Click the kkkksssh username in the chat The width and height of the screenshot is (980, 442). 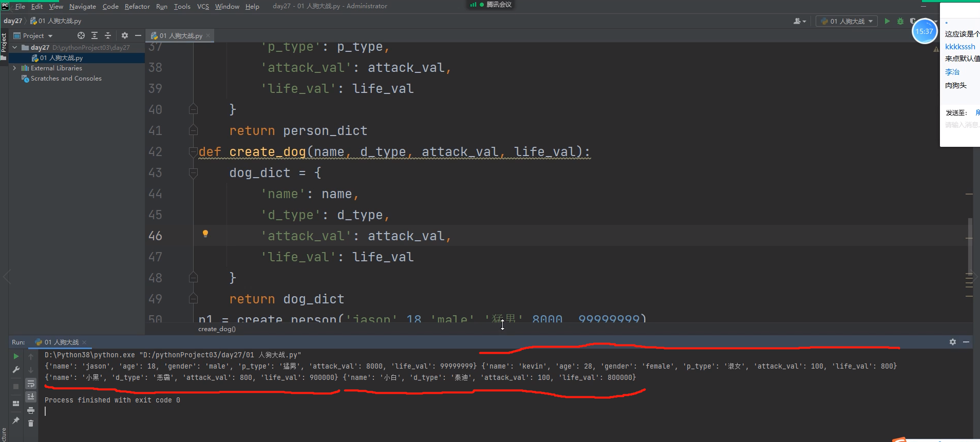coord(960,47)
